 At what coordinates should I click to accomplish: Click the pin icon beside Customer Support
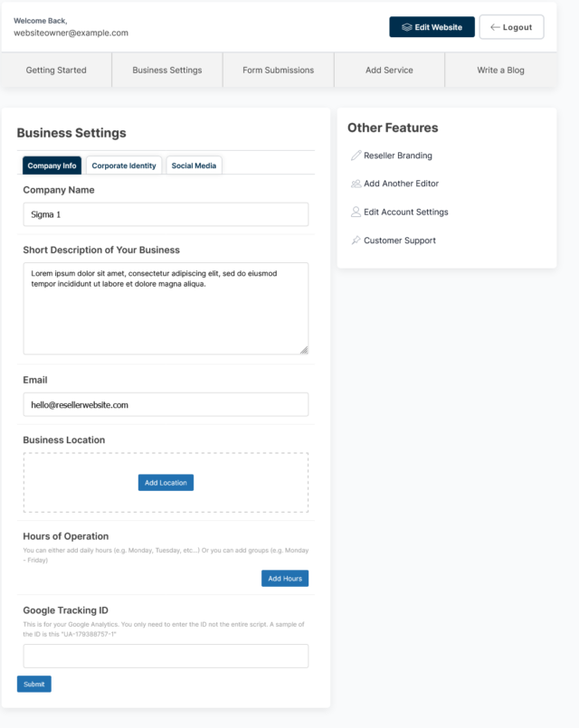coord(356,241)
